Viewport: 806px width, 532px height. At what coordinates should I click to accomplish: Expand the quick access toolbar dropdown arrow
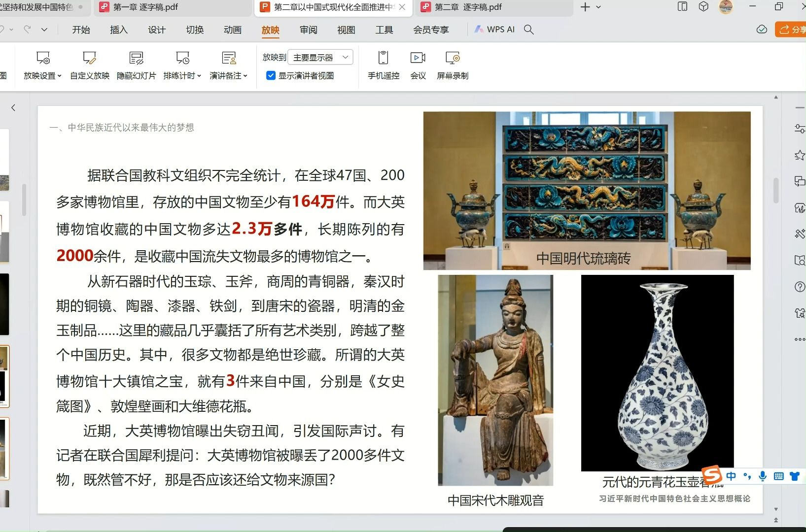coord(44,30)
